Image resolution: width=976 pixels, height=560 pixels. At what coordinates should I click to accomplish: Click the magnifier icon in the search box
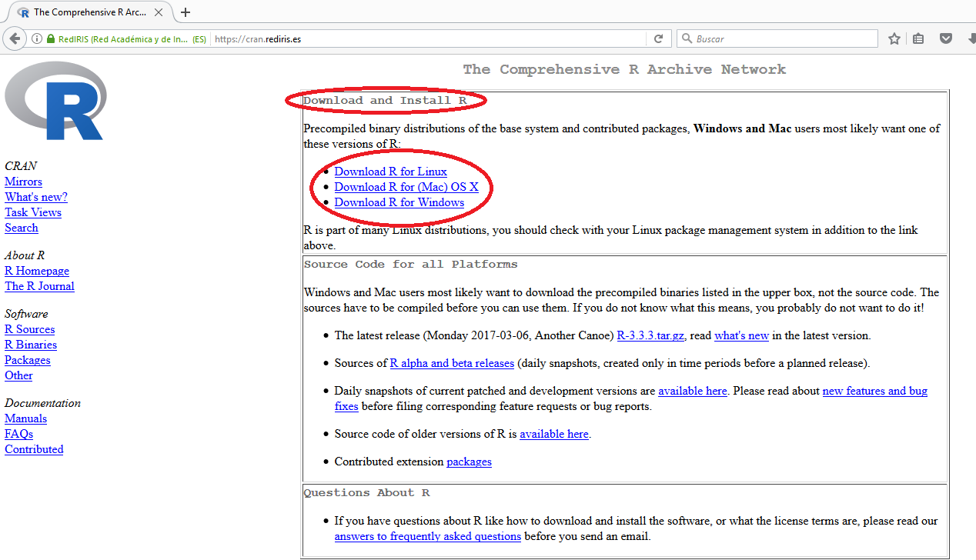(x=687, y=38)
